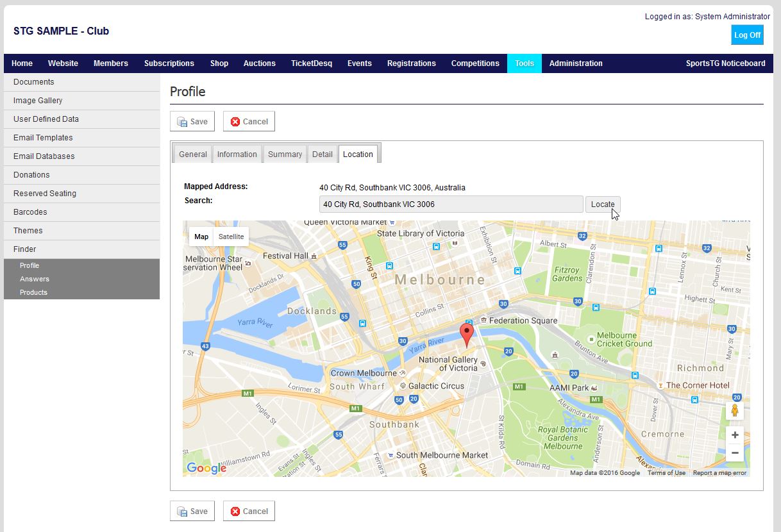Image resolution: width=781 pixels, height=532 pixels.
Task: Open the Events menu
Action: coord(360,63)
